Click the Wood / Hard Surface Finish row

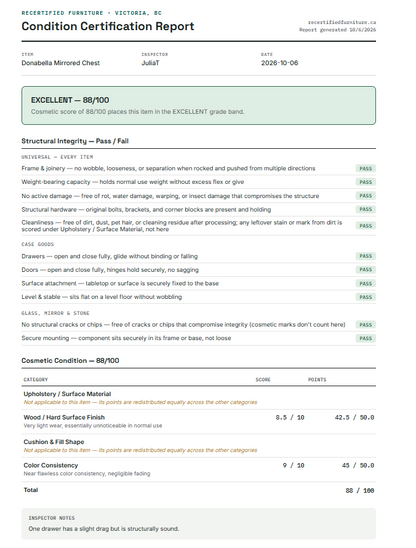click(199, 421)
